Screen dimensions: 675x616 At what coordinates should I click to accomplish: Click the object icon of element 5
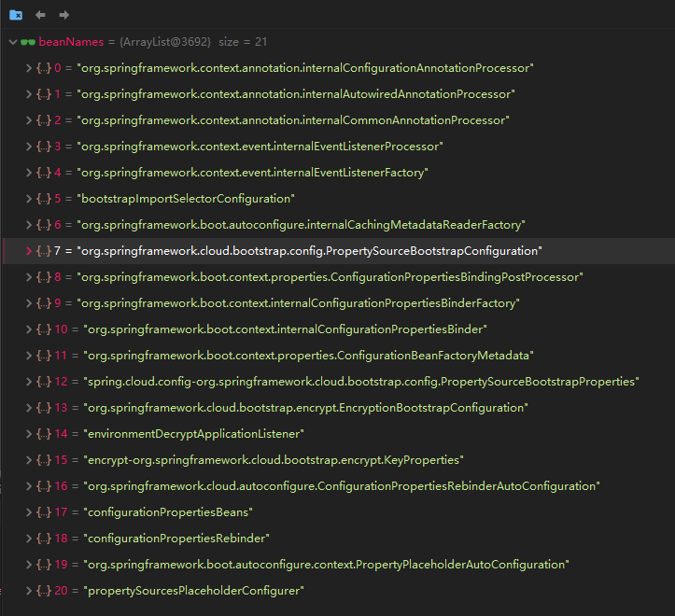(44, 199)
